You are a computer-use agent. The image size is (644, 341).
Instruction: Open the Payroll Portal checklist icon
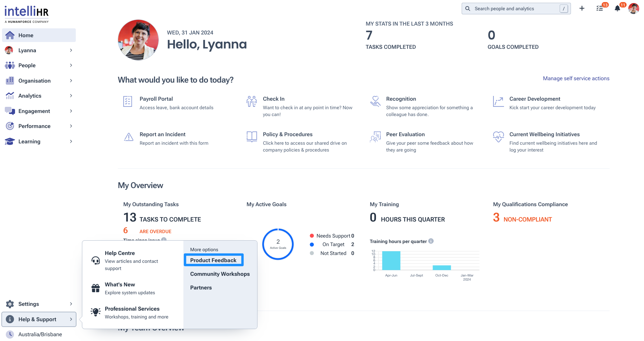pyautogui.click(x=128, y=101)
